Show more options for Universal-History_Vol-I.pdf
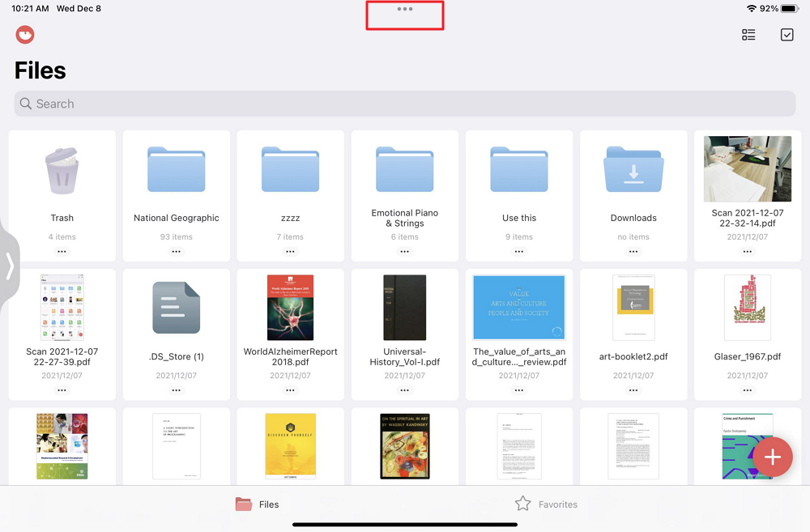 [x=404, y=390]
